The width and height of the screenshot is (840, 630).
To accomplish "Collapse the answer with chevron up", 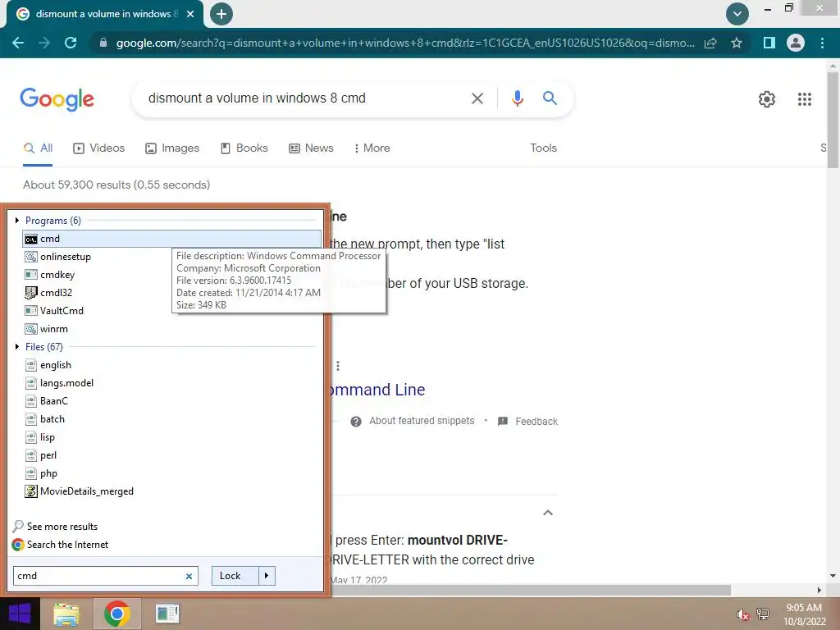I will pyautogui.click(x=547, y=513).
